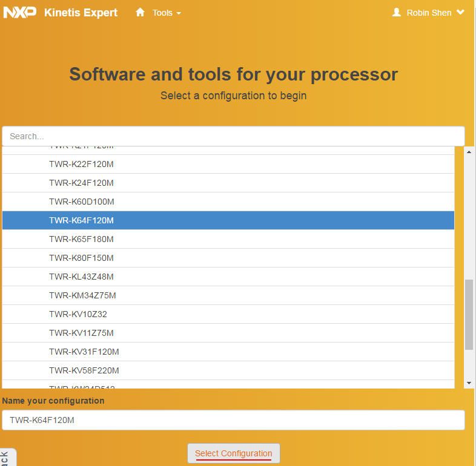Viewport: 476px width, 466px height.
Task: Click the highlighted TWR-K64F120M row
Action: coord(228,220)
